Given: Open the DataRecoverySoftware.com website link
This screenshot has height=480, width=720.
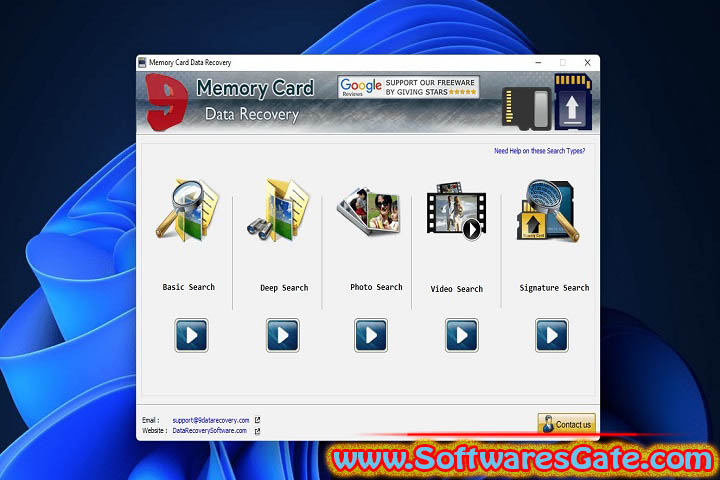Looking at the screenshot, I should 209,431.
